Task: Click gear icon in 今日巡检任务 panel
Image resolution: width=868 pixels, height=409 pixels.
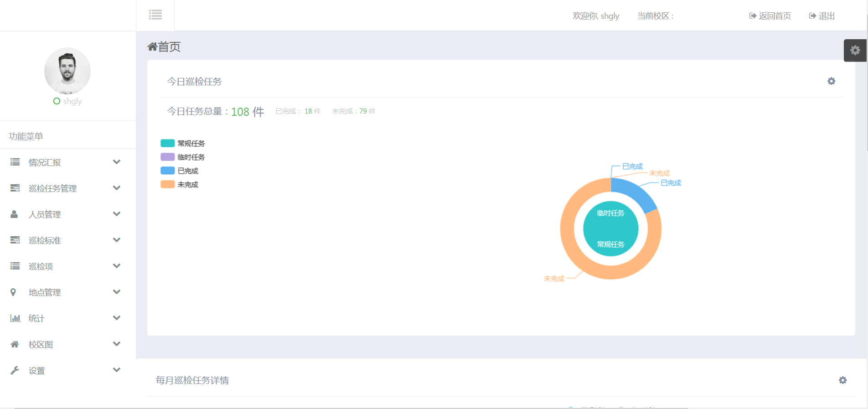Action: point(831,81)
